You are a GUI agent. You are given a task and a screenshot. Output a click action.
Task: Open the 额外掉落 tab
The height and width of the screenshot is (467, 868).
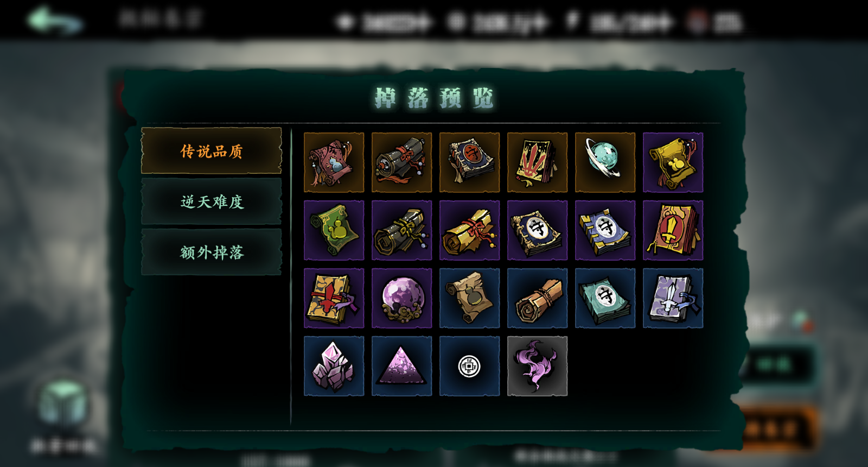tap(211, 252)
